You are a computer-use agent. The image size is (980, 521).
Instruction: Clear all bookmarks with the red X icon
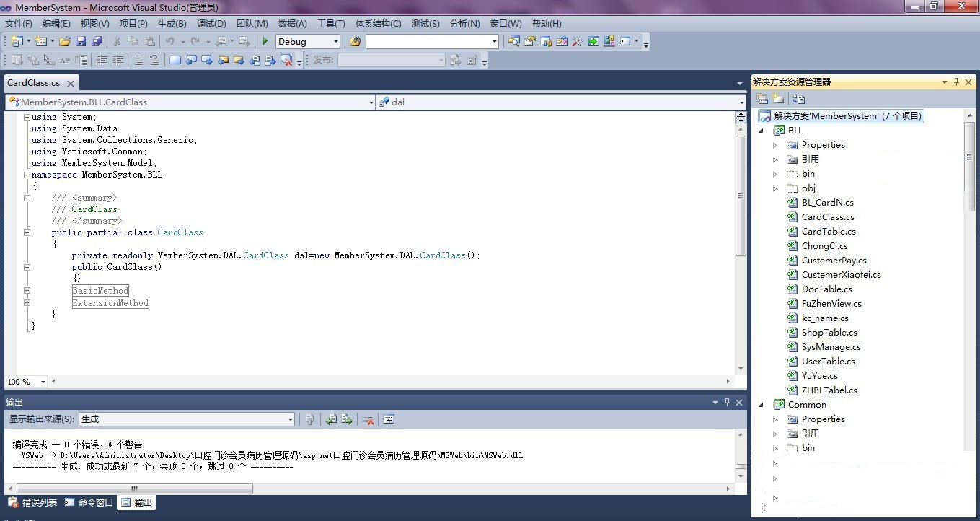tap(286, 60)
